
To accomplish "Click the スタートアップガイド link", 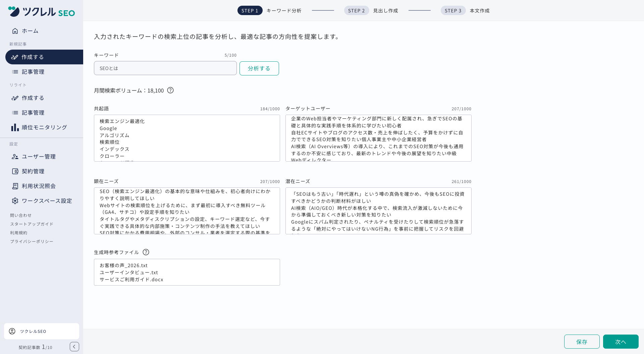I will tap(32, 224).
